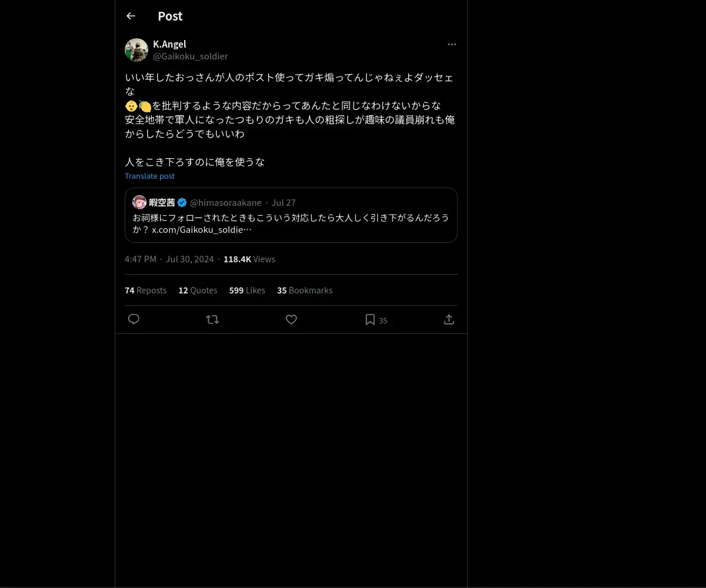Screen dimensions: 706x588
Task: Open the x.com/Gaikoku_soldie… link
Action: coord(202,229)
